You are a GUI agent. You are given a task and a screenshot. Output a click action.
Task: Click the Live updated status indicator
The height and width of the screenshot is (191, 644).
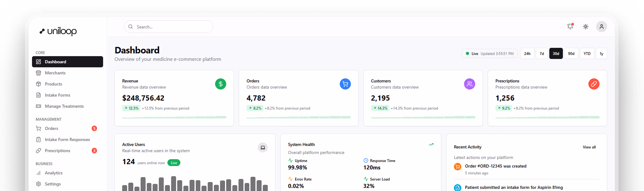489,53
